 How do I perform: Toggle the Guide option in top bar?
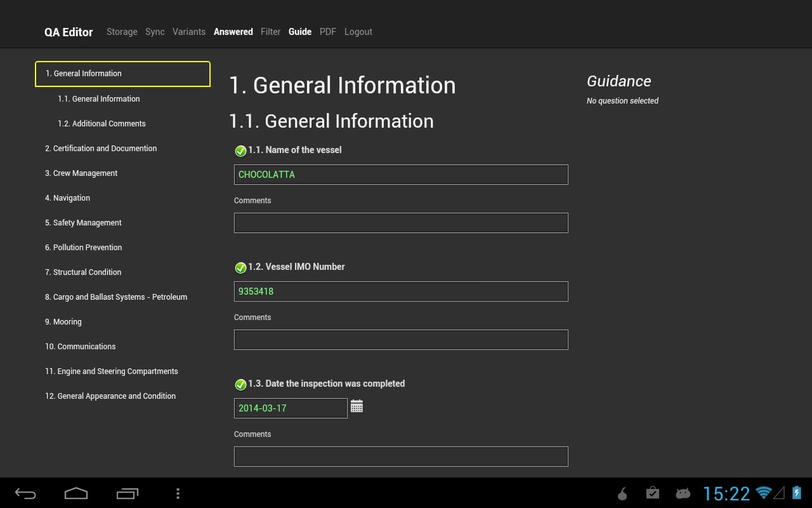coord(300,32)
